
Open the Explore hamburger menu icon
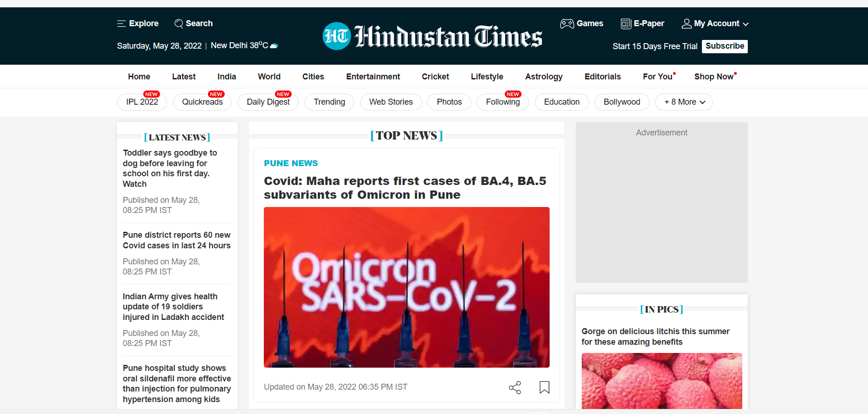pos(121,23)
